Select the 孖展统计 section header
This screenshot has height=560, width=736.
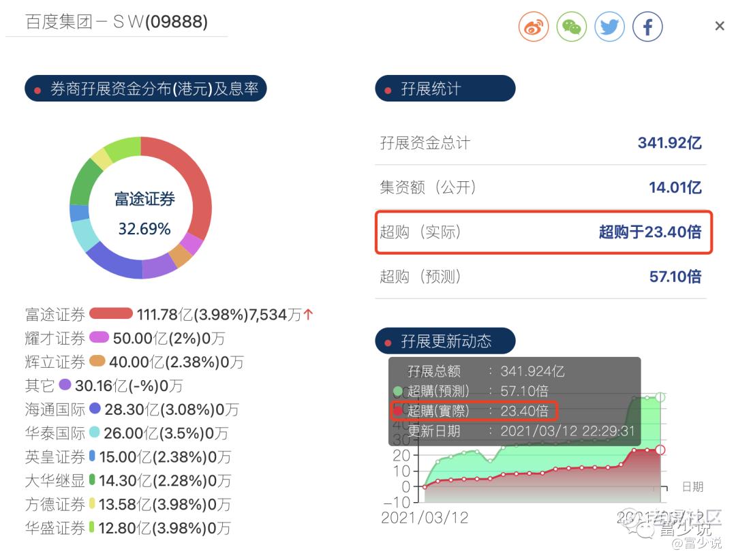pyautogui.click(x=445, y=89)
